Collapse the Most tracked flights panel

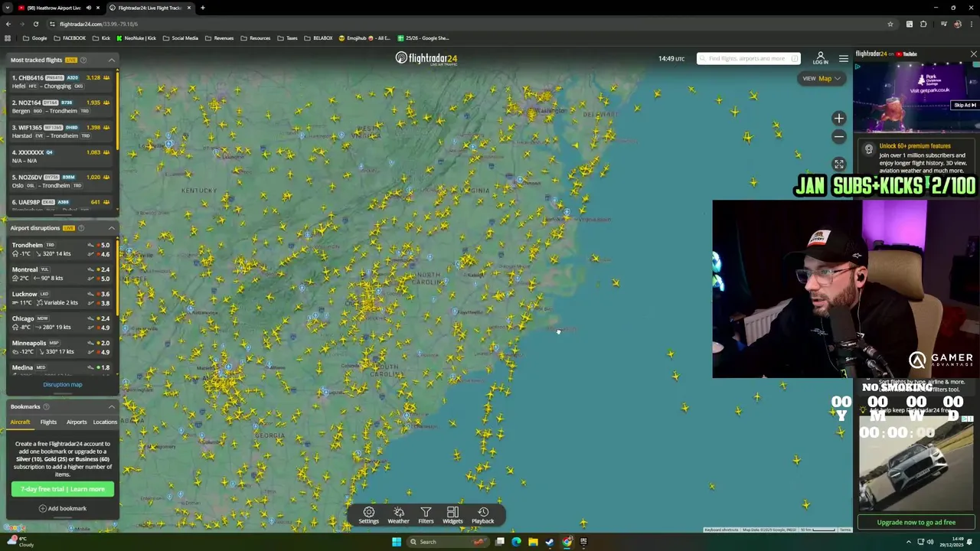111,60
